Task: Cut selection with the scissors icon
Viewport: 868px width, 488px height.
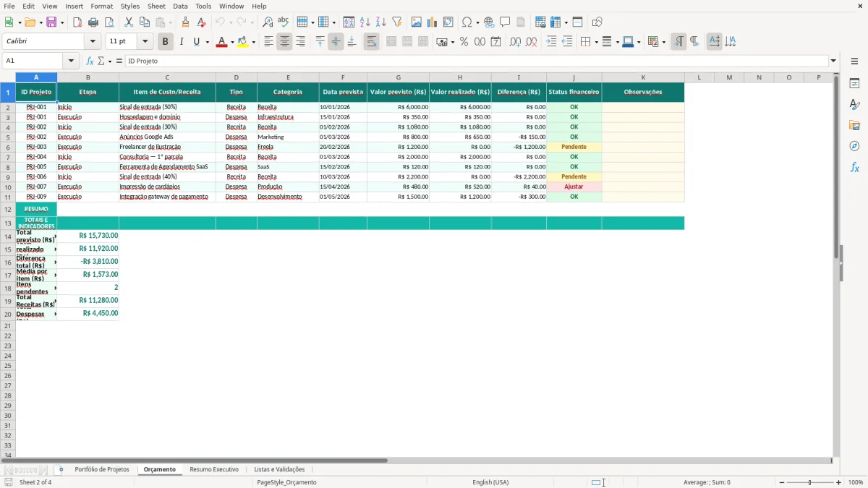Action: (129, 22)
